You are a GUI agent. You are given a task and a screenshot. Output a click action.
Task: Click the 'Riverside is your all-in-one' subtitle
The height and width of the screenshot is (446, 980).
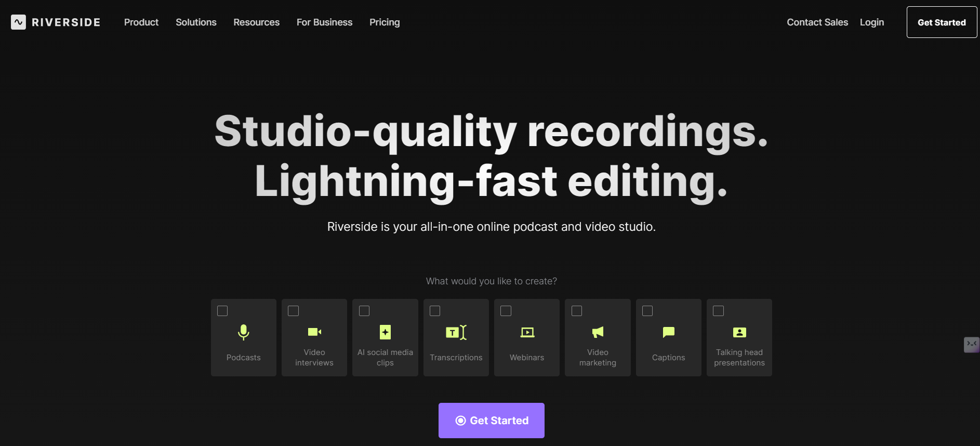click(x=492, y=227)
